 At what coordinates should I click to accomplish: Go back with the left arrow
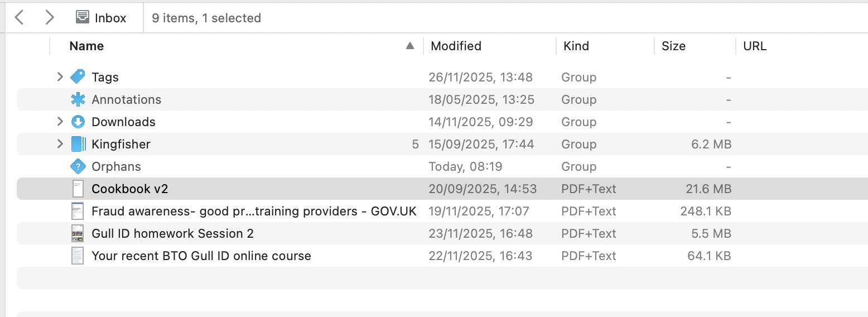point(20,18)
